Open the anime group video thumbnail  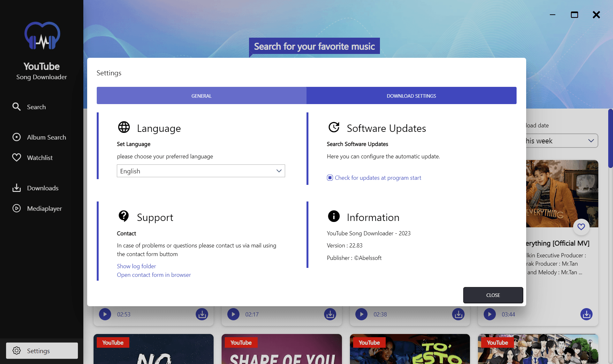tap(538, 349)
